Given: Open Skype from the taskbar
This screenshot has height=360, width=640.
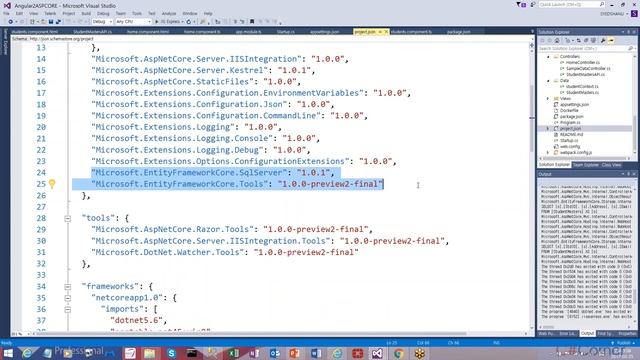Looking at the screenshot, I should pos(171,353).
